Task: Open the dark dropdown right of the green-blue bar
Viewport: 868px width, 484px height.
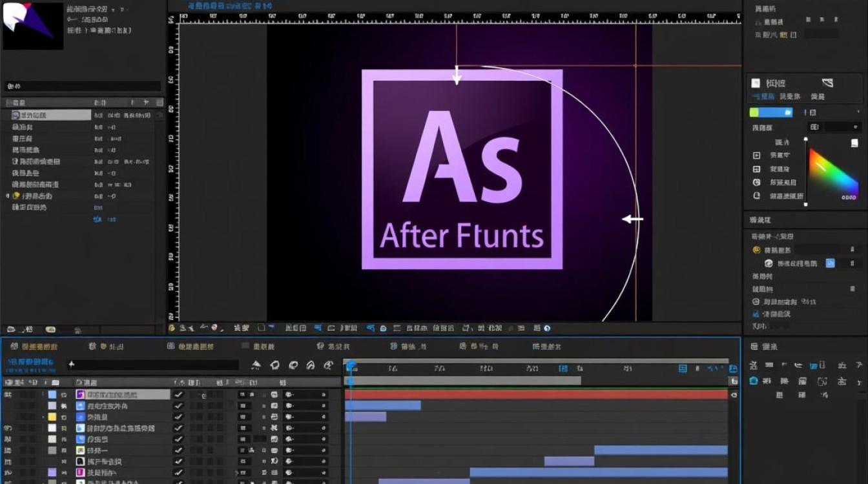Action: (x=832, y=112)
